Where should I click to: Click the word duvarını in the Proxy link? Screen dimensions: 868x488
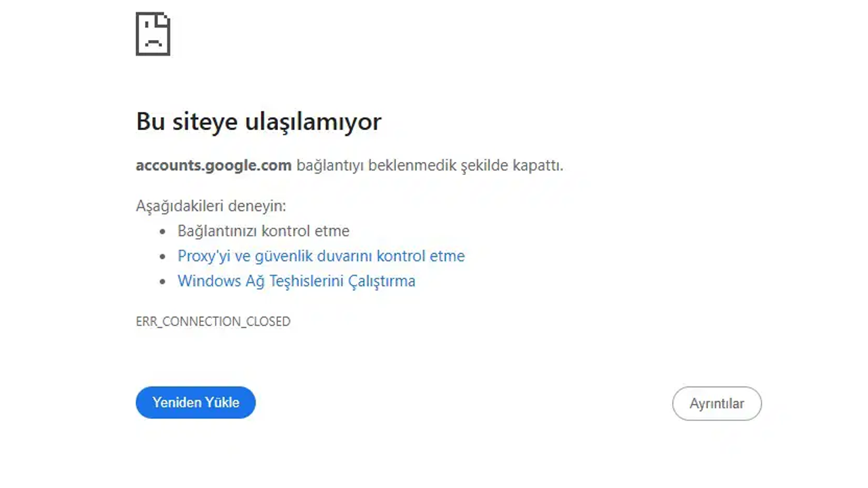(347, 256)
